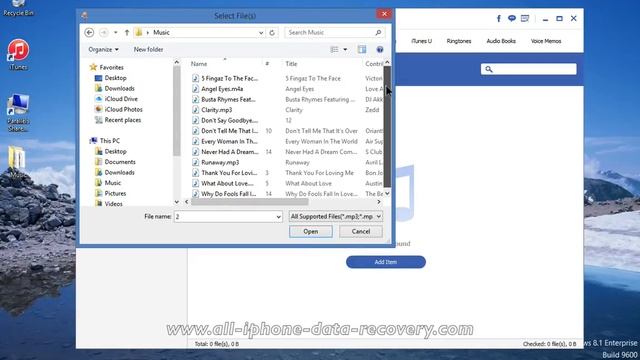Select Why Do Fools Fall In Love file
The image size is (640, 360).
click(228, 194)
